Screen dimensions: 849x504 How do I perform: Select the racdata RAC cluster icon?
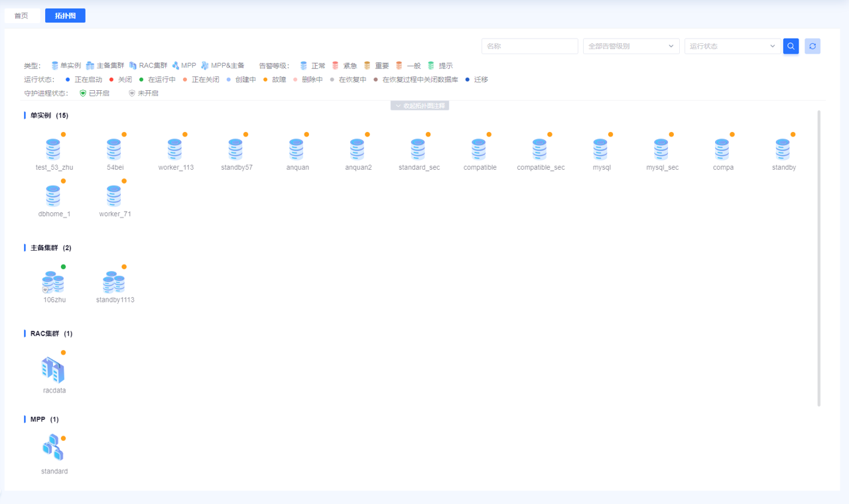(53, 370)
